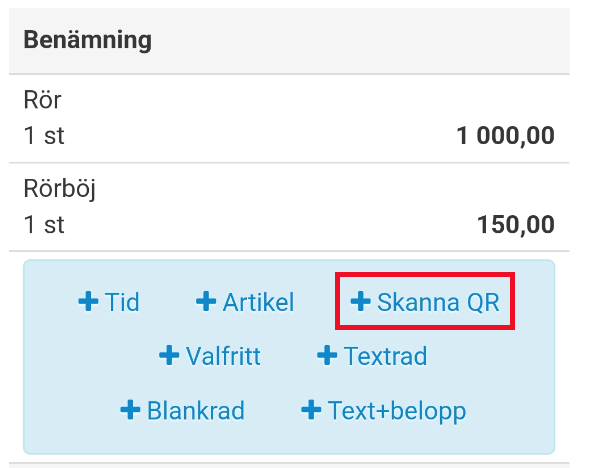Click the plus icon next to Text+belopp
The height and width of the screenshot is (468, 601).
pos(311,410)
